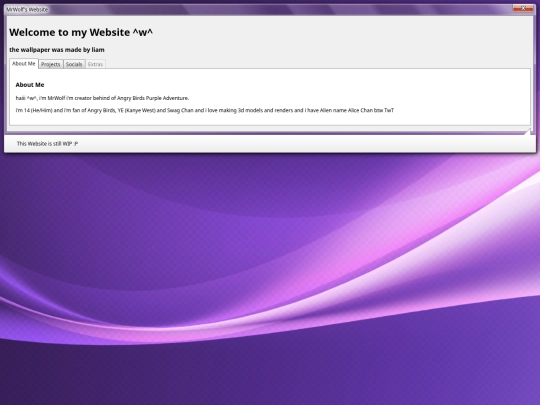Switch to the About Me tab

(24, 64)
